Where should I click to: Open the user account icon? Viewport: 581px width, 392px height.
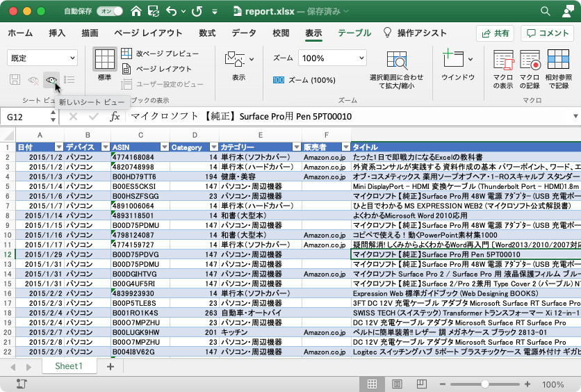(568, 11)
